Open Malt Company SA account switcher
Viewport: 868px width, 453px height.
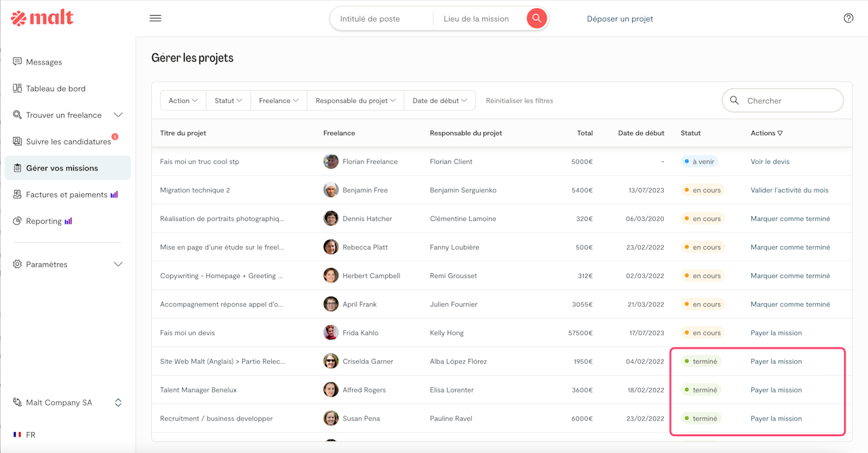(x=118, y=403)
